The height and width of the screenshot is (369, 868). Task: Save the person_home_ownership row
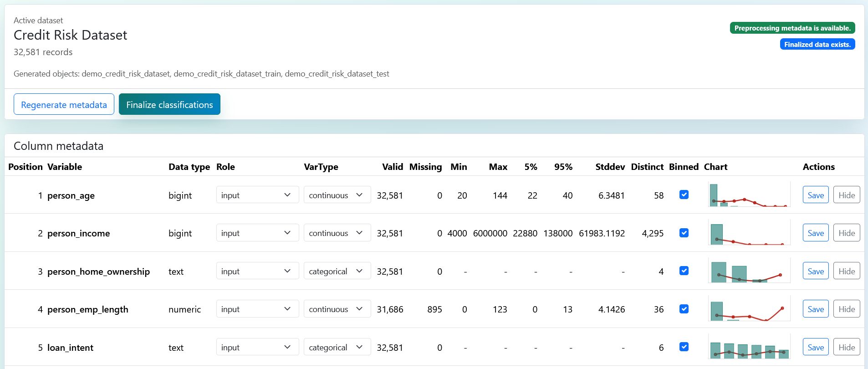816,271
